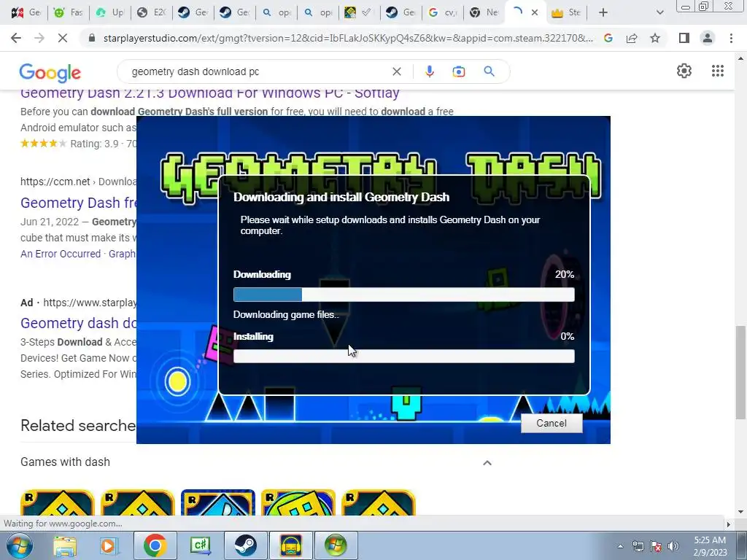Close the currently loading tab
Viewport: 747px width, 560px height.
point(535,12)
